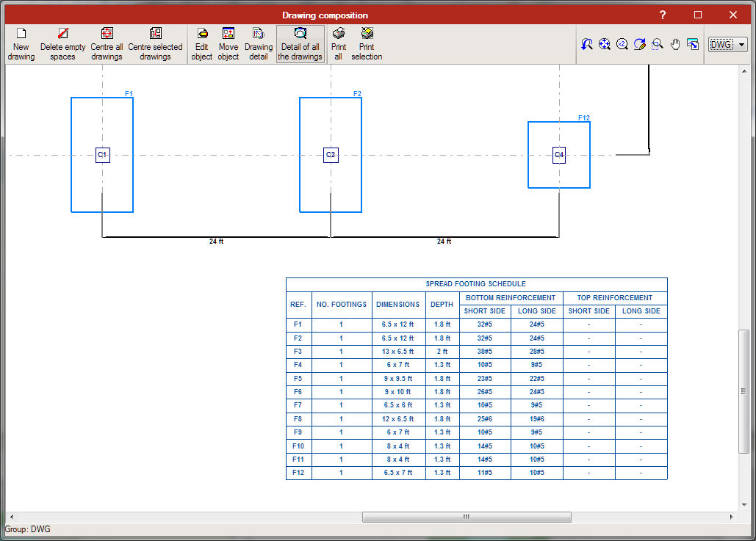This screenshot has width=756, height=541.
Task: Click the scroll up arrow
Action: click(x=744, y=71)
